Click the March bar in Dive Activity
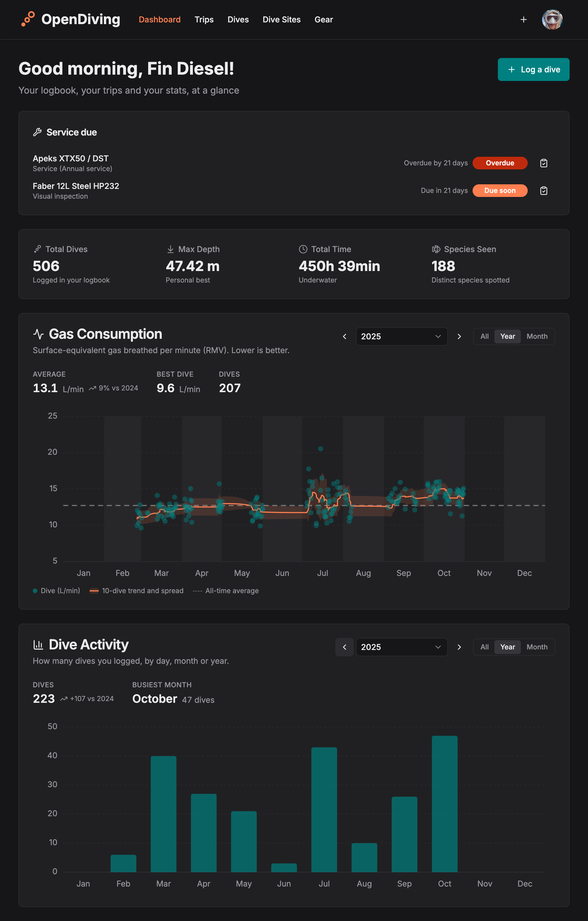Image resolution: width=588 pixels, height=921 pixels. click(x=163, y=814)
